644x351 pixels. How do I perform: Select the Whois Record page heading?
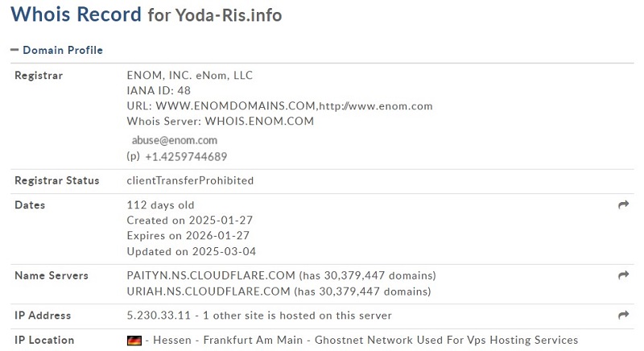[x=76, y=14]
